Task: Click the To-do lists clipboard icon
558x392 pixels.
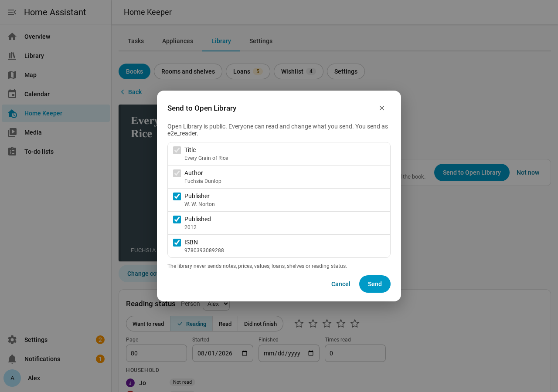Action: (x=12, y=152)
